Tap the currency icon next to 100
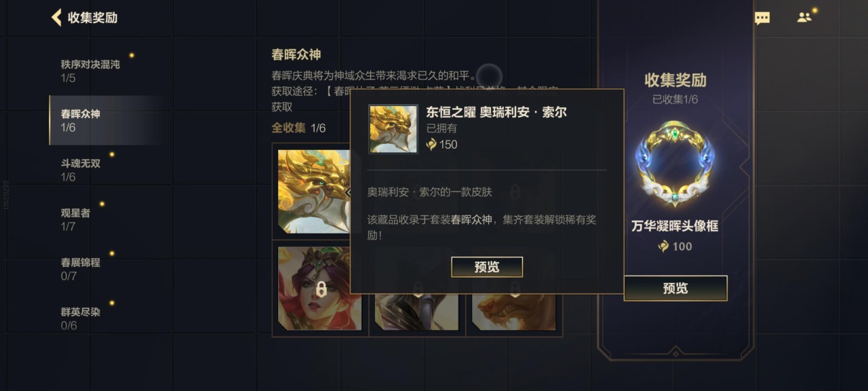The width and height of the screenshot is (868, 391). [664, 246]
